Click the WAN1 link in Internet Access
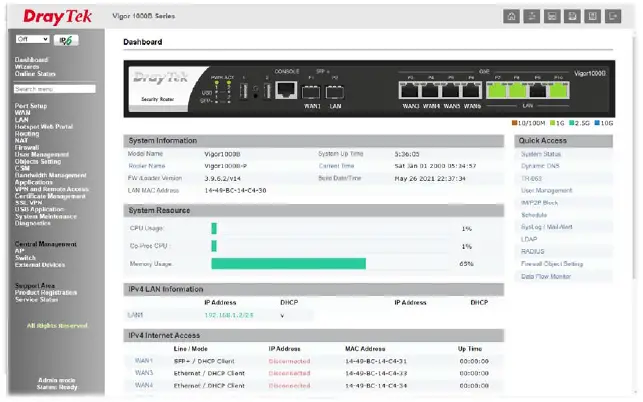This screenshot has width=643, height=402. tap(144, 361)
